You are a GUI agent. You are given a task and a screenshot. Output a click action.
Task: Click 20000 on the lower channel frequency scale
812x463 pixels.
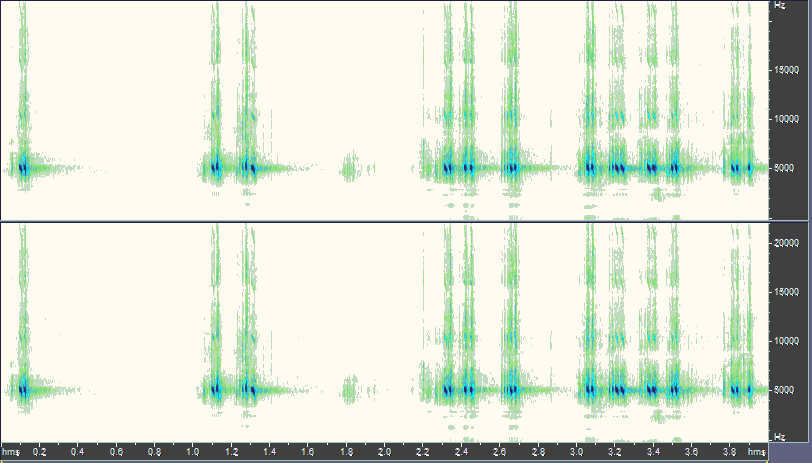(787, 243)
